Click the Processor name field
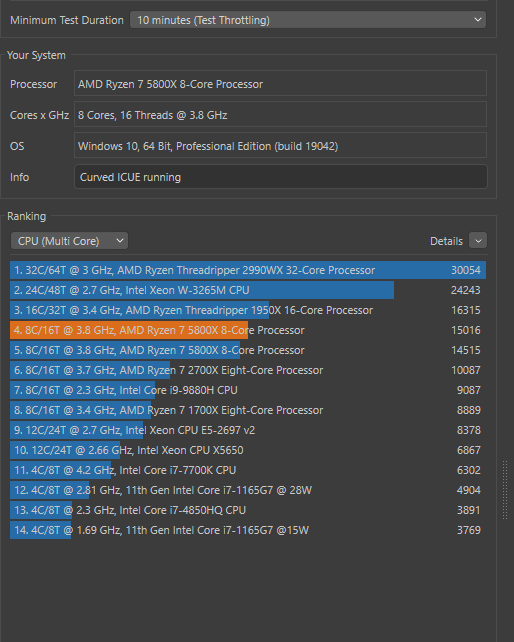The width and height of the screenshot is (514, 642). [280, 84]
